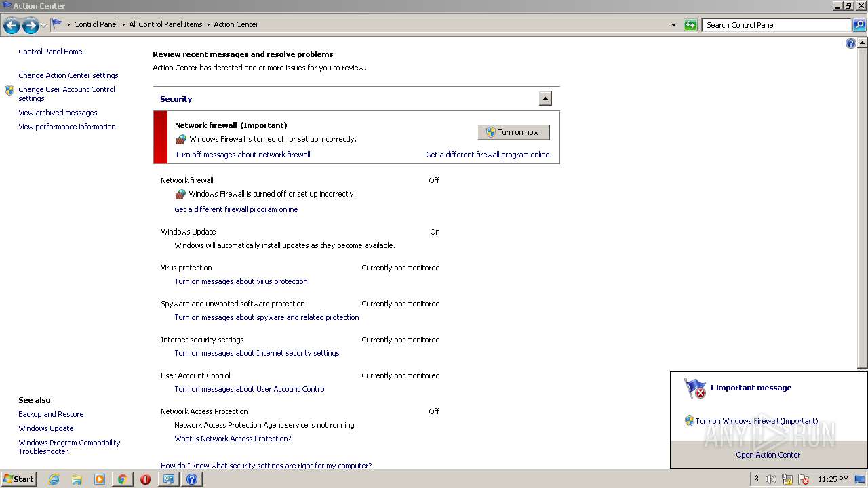
Task: Click Action Center flag tray icon
Action: (804, 479)
